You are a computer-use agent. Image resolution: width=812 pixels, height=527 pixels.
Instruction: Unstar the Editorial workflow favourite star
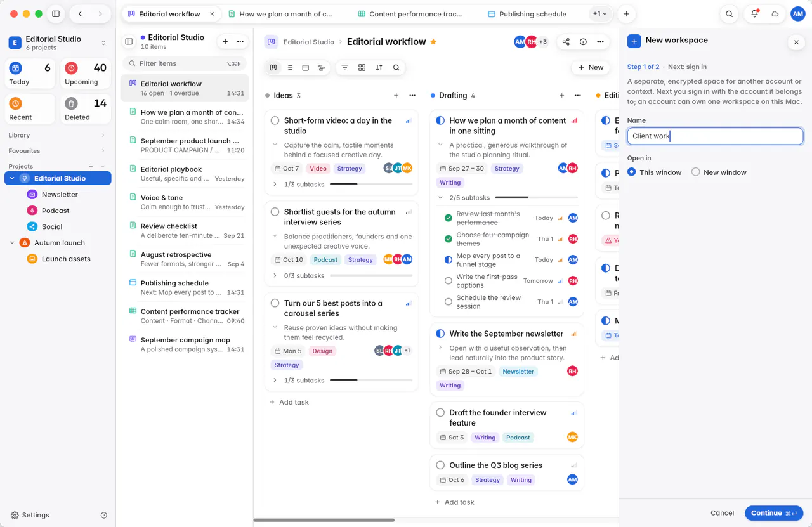point(433,42)
